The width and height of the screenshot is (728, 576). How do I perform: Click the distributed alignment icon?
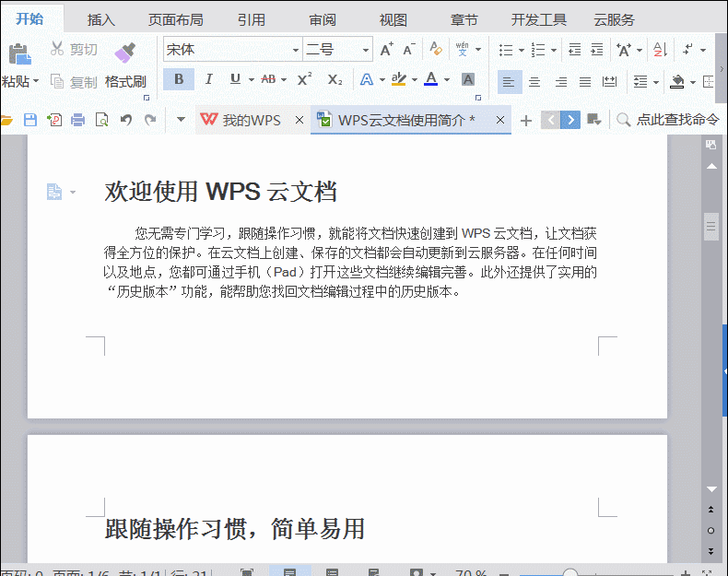click(610, 82)
